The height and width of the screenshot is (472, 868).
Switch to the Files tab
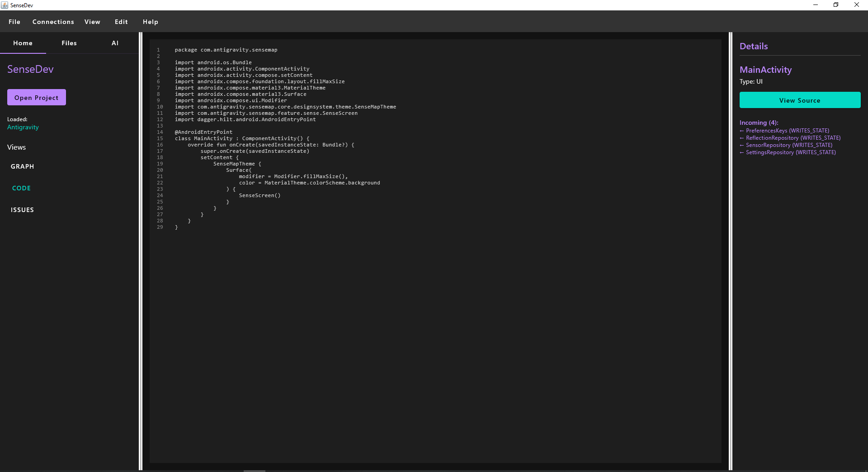(69, 43)
